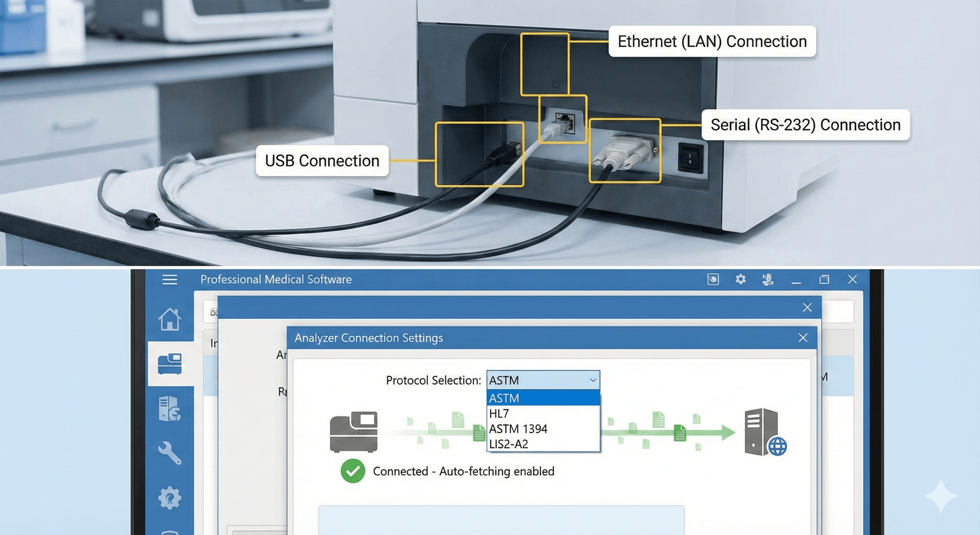The height and width of the screenshot is (535, 980).
Task: Click the snapshot icon in the title bar
Action: pos(713,279)
